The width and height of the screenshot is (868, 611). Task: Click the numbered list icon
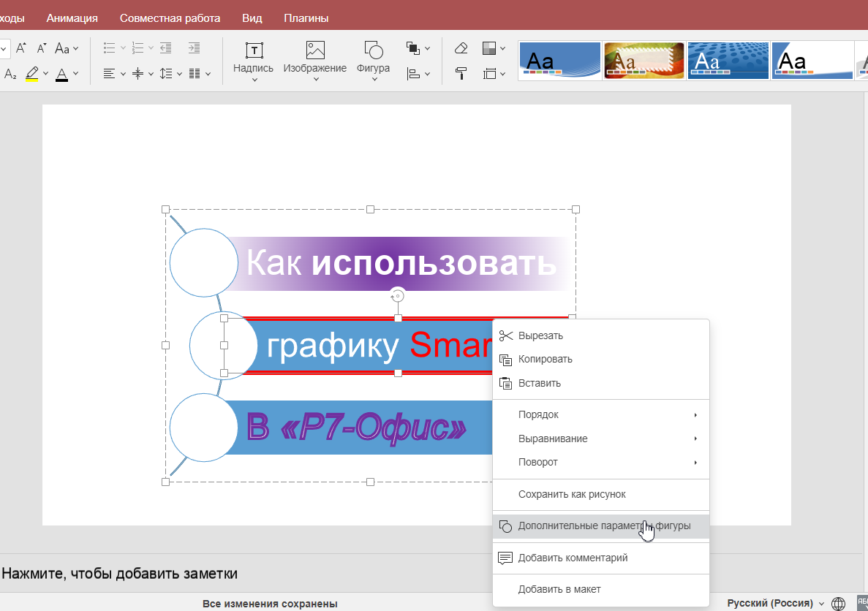[x=137, y=48]
